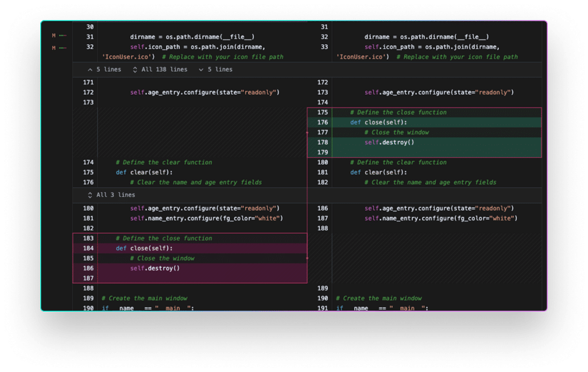Click line number 179 in right gutter
This screenshot has height=372, width=588.
click(323, 152)
